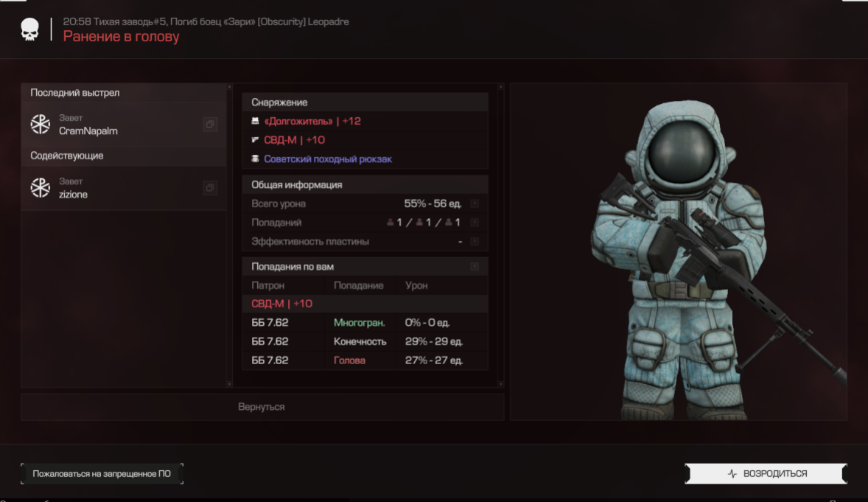The image size is (868, 502).
Task: Click the first hit-count figure icon in Попаданий
Action: click(x=391, y=222)
